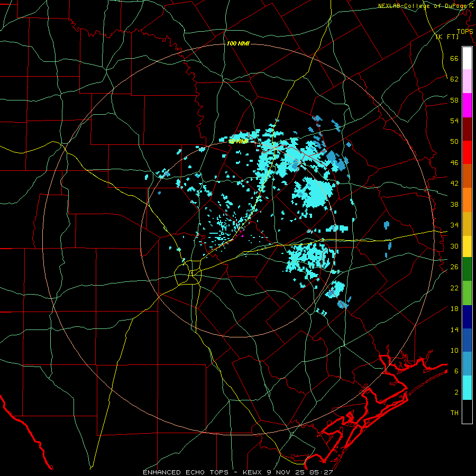
Task: Click the 'NEXLAB-College of DuPage' text
Action: 424,6
